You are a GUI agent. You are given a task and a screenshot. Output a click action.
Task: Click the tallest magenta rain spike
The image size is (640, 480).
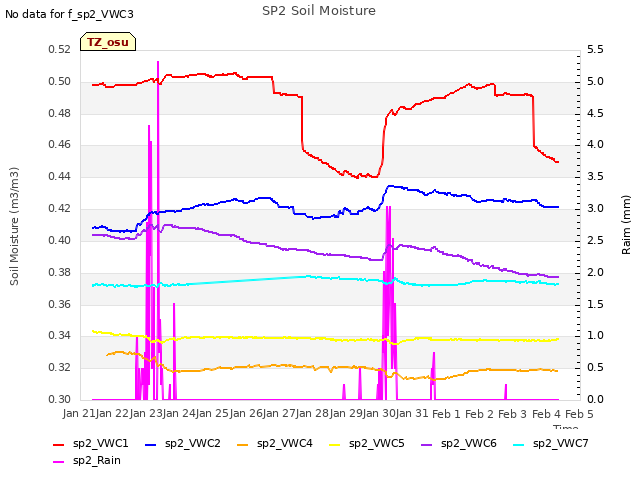[158, 229]
